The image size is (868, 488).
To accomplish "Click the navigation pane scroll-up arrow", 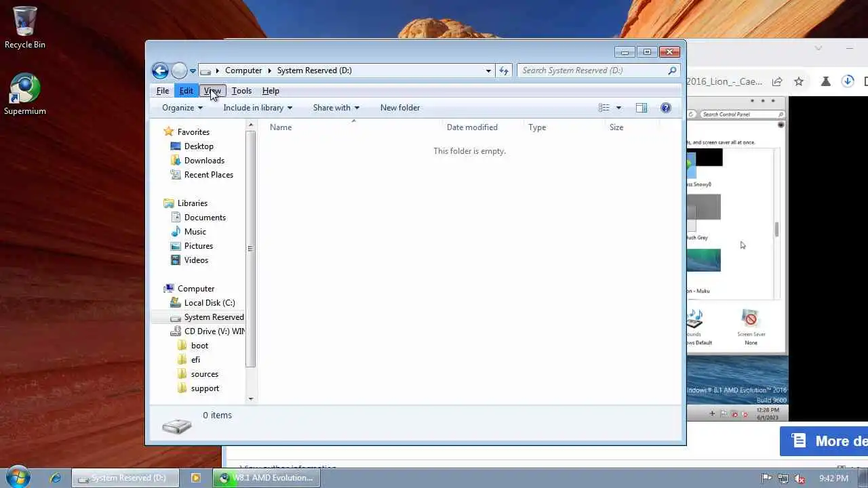I will coord(251,125).
